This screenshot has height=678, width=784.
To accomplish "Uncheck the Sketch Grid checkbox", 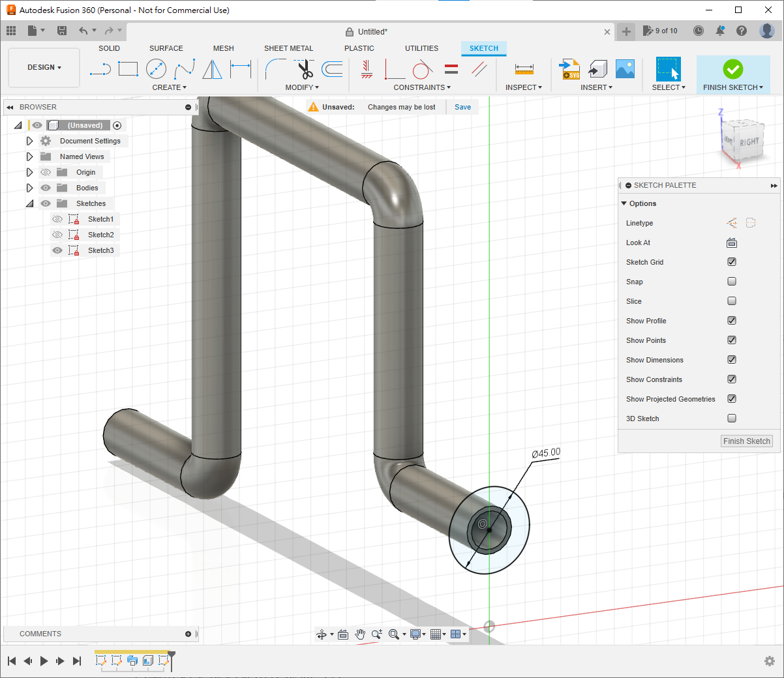I will [732, 262].
